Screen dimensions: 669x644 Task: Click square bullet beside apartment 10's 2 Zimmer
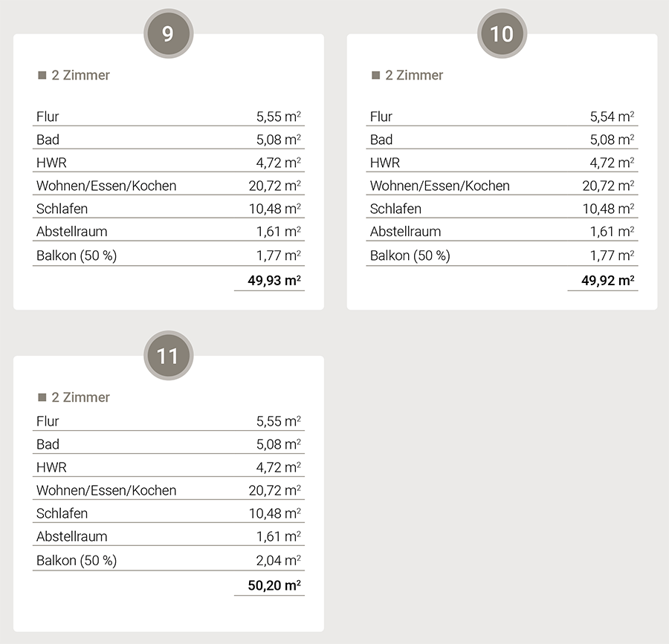376,75
